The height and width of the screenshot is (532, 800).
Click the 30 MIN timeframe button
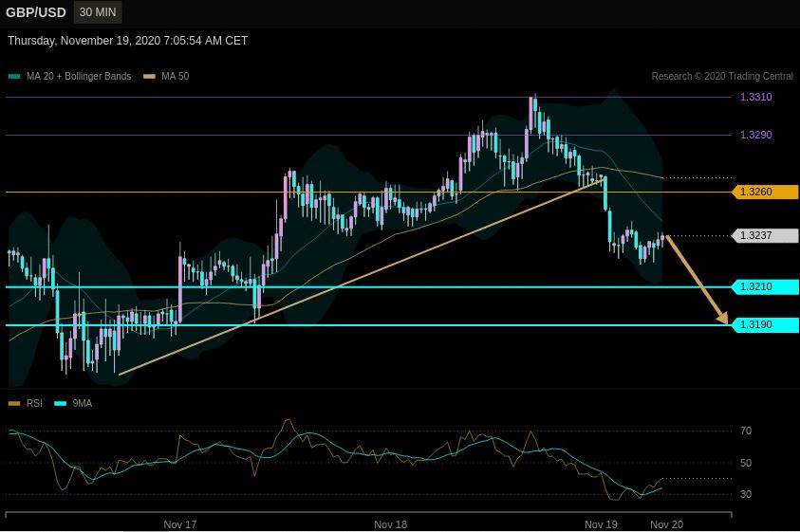[98, 12]
